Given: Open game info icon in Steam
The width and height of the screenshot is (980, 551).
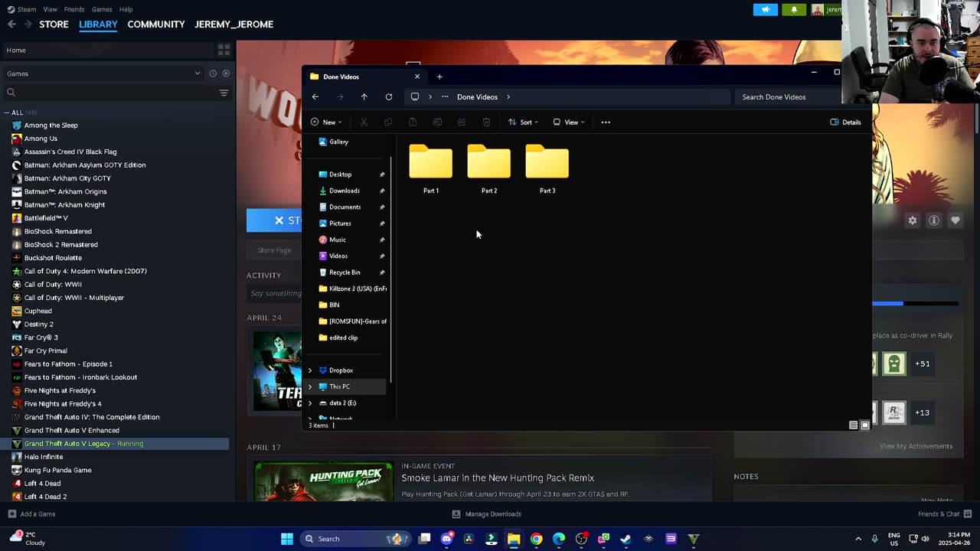Looking at the screenshot, I should coord(934,220).
